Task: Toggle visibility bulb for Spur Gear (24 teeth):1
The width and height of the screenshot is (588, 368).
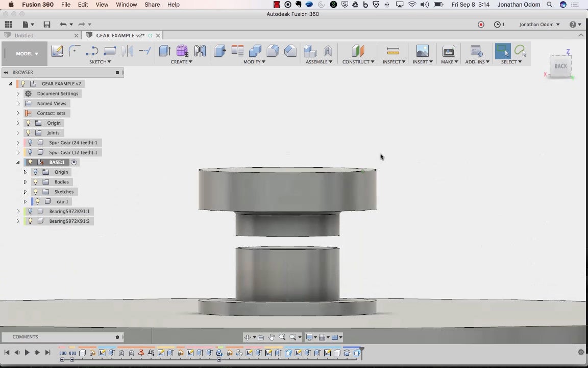Action: (x=30, y=143)
